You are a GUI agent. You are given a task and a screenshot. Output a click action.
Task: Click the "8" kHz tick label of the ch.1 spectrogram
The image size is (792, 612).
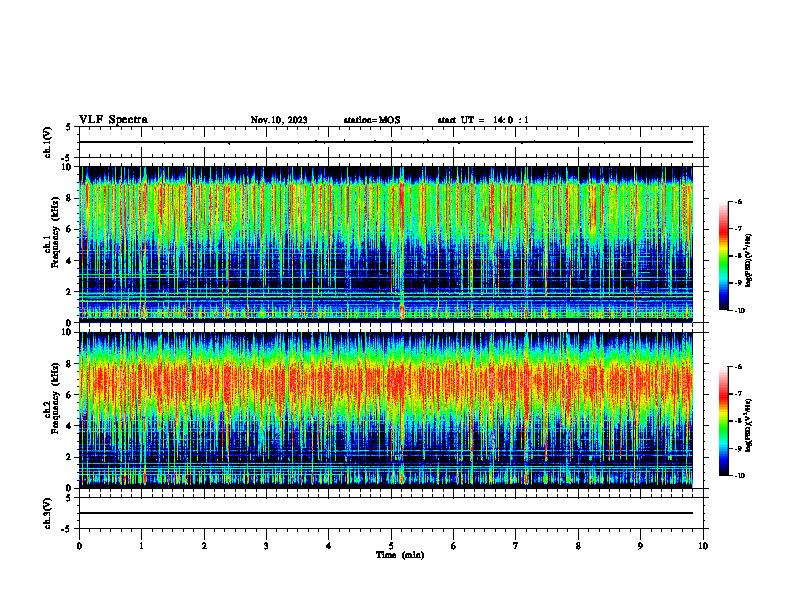tap(70, 198)
